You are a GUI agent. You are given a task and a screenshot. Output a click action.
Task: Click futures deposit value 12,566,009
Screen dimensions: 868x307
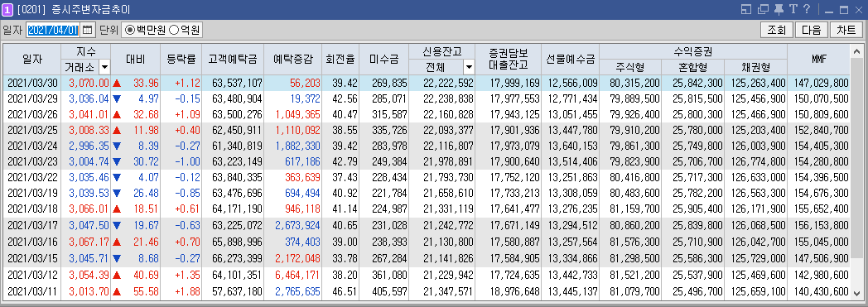(573, 83)
